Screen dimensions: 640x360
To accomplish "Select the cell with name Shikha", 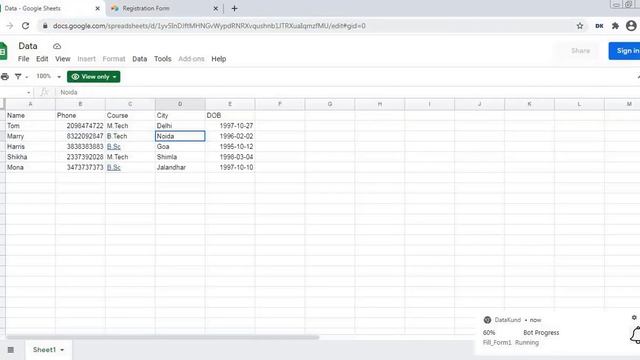I will click(x=30, y=157).
